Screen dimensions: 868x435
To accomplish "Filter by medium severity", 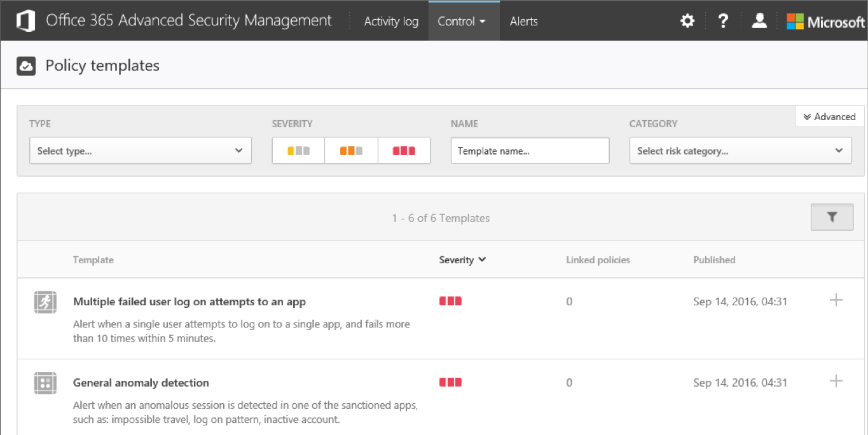I will pyautogui.click(x=351, y=151).
